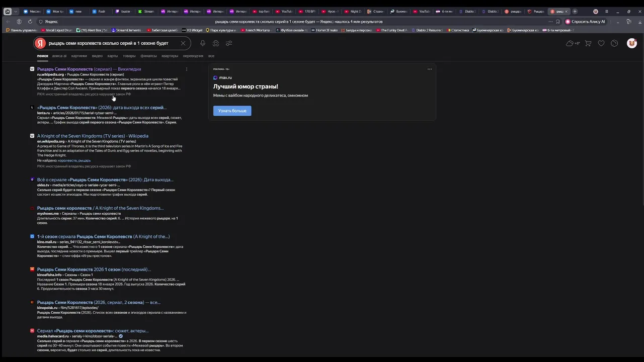Click the account icon left of the reload button

point(19,22)
